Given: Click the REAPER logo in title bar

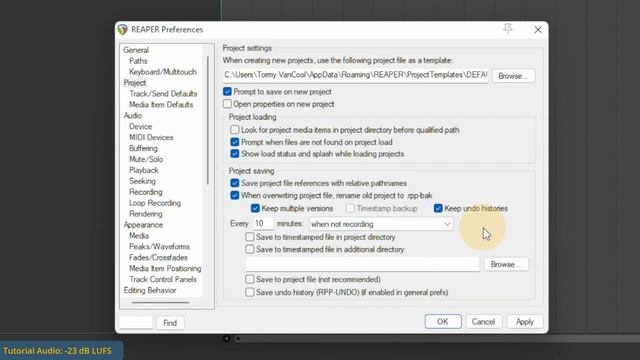Looking at the screenshot, I should (122, 29).
